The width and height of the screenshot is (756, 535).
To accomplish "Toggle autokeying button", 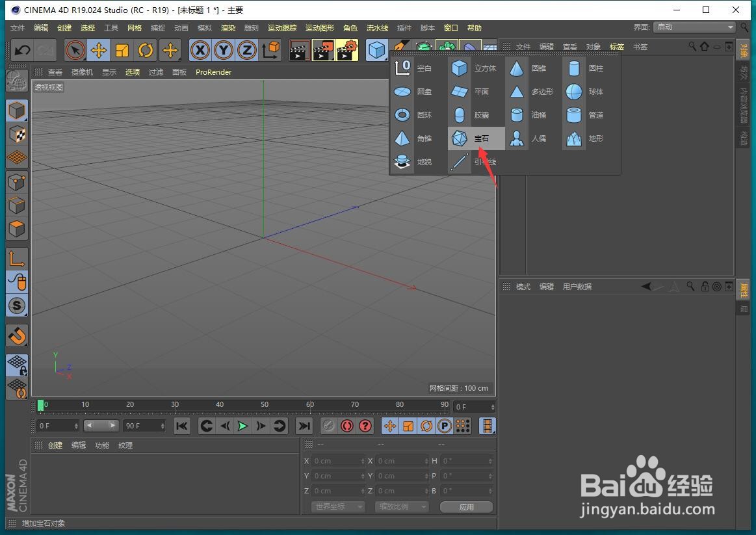I will (347, 426).
